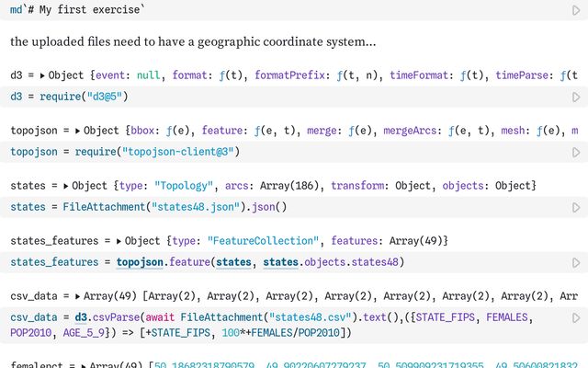Run the states FileAttachment cell
This screenshot has width=588, height=368.
click(576, 208)
